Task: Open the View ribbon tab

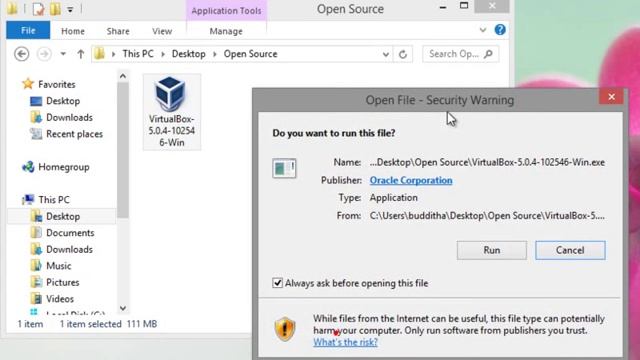Action: [x=162, y=31]
